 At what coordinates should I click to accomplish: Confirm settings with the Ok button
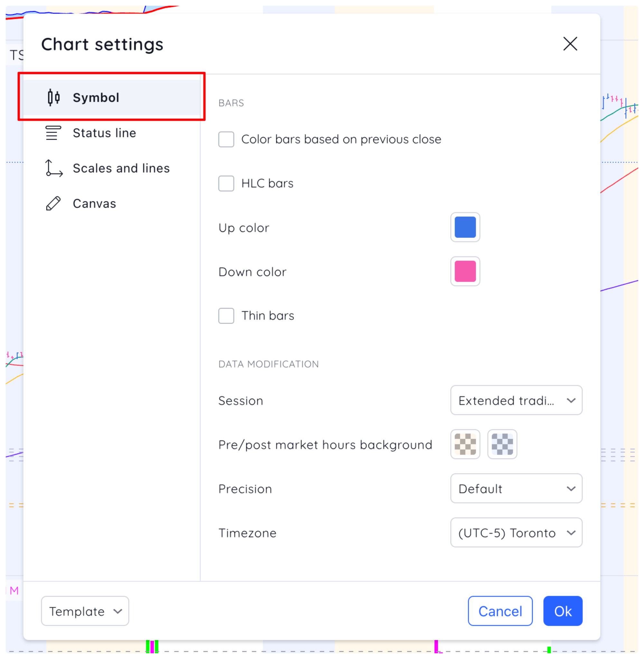click(563, 611)
